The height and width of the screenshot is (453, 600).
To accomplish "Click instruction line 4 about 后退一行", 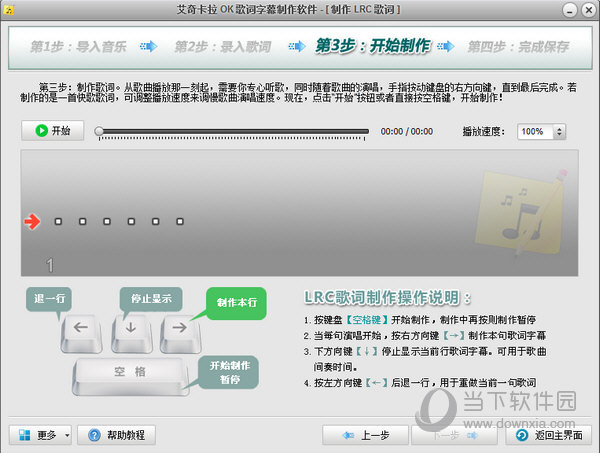I will tap(420, 383).
